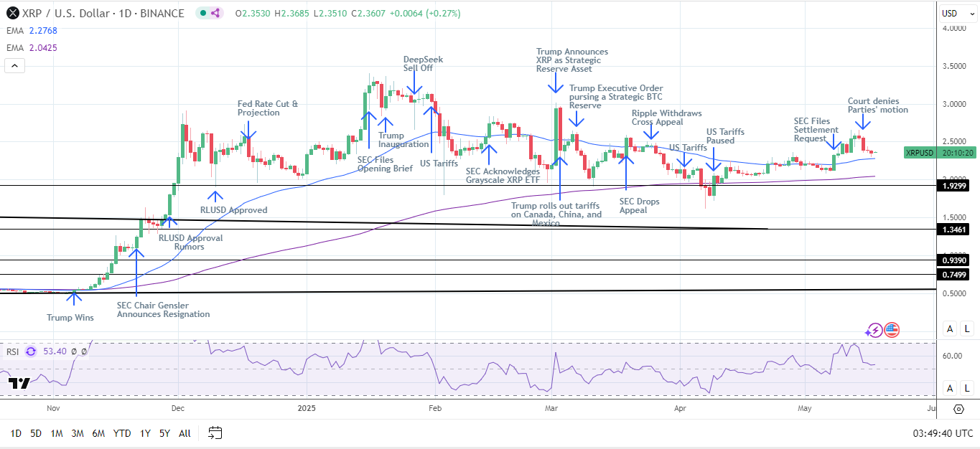
Task: Set the chart range to YTD
Action: [122, 433]
